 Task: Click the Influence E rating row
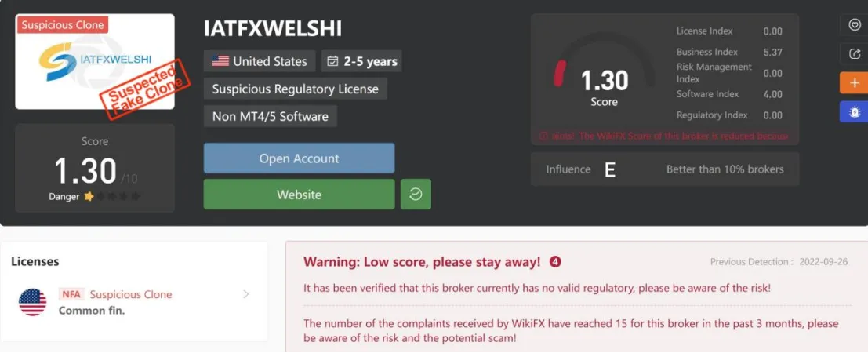pos(665,169)
